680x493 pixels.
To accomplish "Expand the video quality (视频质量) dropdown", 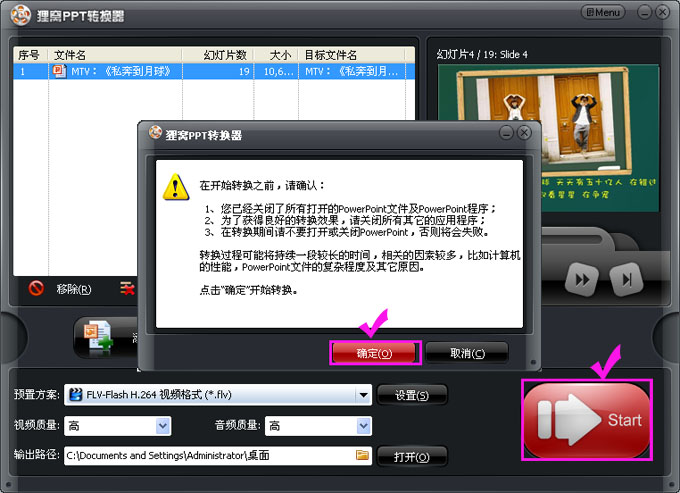I will click(x=163, y=426).
